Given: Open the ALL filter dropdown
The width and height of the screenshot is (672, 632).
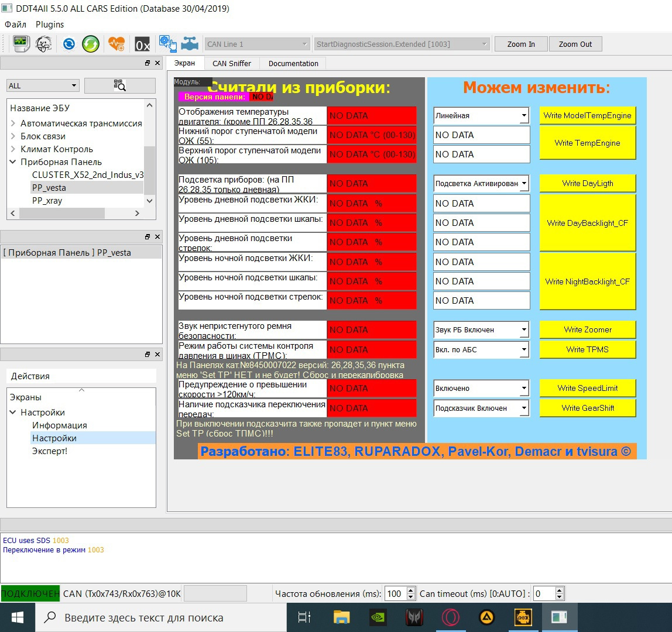Looking at the screenshot, I should tap(43, 85).
